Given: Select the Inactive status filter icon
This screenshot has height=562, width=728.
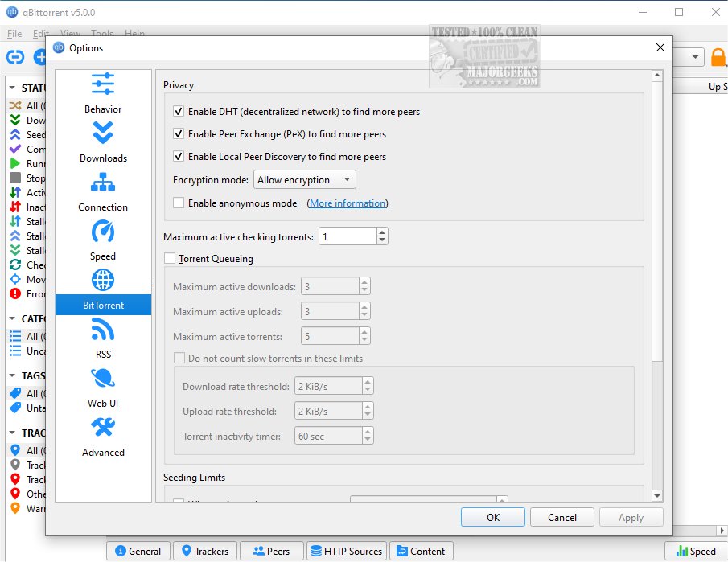Looking at the screenshot, I should [x=15, y=207].
